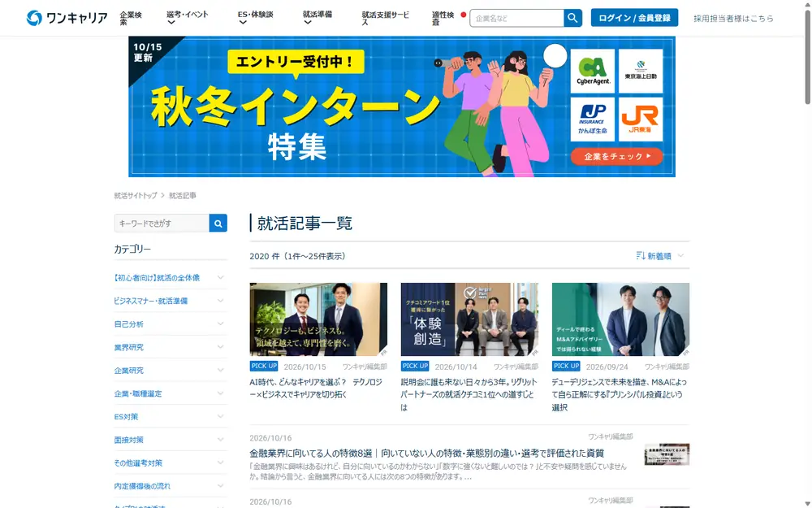The width and height of the screenshot is (812, 508).
Task: Open the テクノロジーも、ビジネスも article thumbnail
Action: coord(318,319)
